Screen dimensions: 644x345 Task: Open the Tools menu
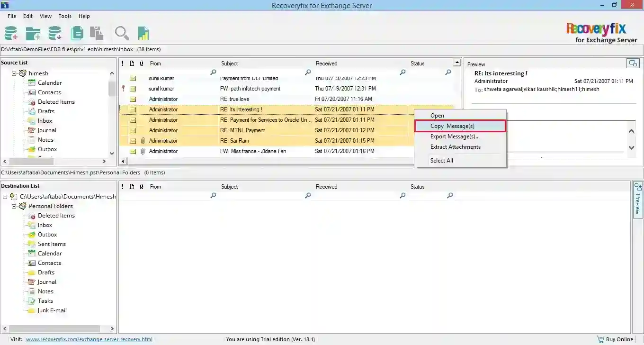(65, 16)
